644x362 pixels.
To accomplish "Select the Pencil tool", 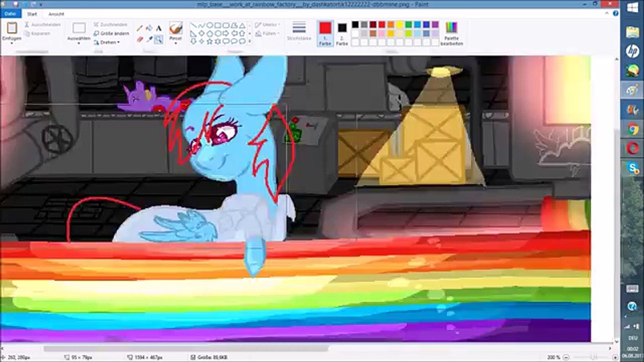I will coord(140,28).
